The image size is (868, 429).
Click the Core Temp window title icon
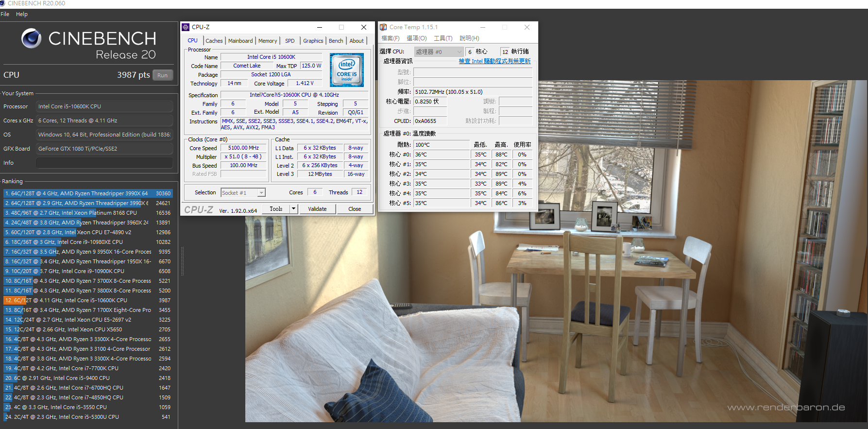(383, 27)
